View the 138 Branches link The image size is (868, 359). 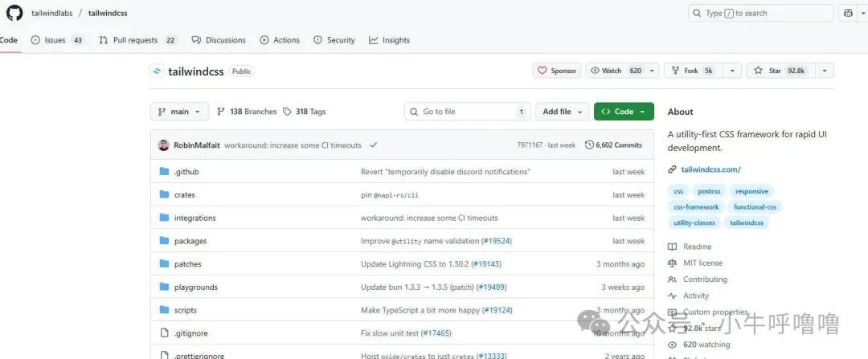[x=247, y=111]
